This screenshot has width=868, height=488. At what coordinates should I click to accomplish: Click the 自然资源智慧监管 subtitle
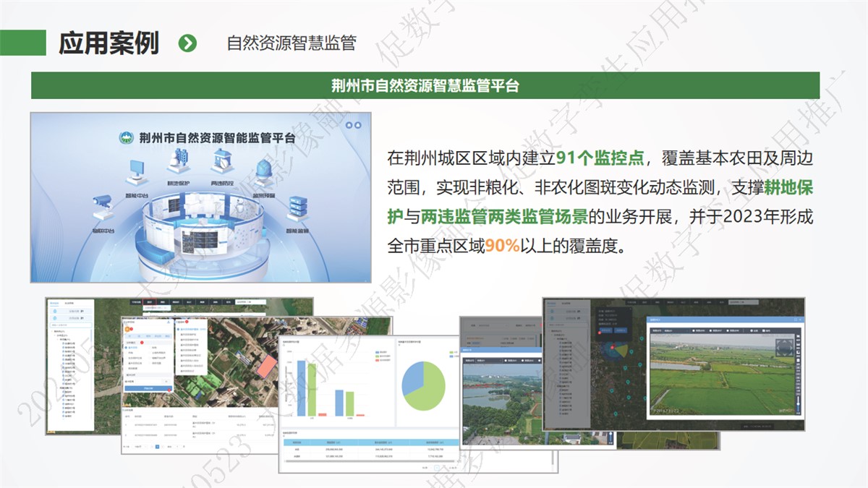click(x=292, y=43)
